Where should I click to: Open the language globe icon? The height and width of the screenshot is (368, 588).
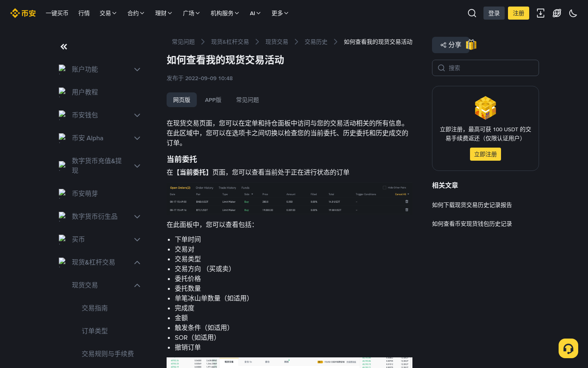pos(557,13)
